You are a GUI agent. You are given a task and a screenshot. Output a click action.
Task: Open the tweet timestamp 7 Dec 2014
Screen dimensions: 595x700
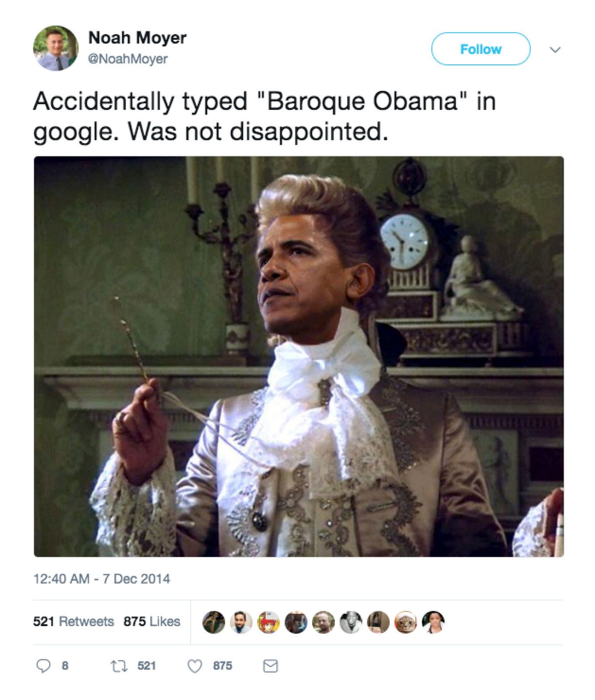pos(102,579)
